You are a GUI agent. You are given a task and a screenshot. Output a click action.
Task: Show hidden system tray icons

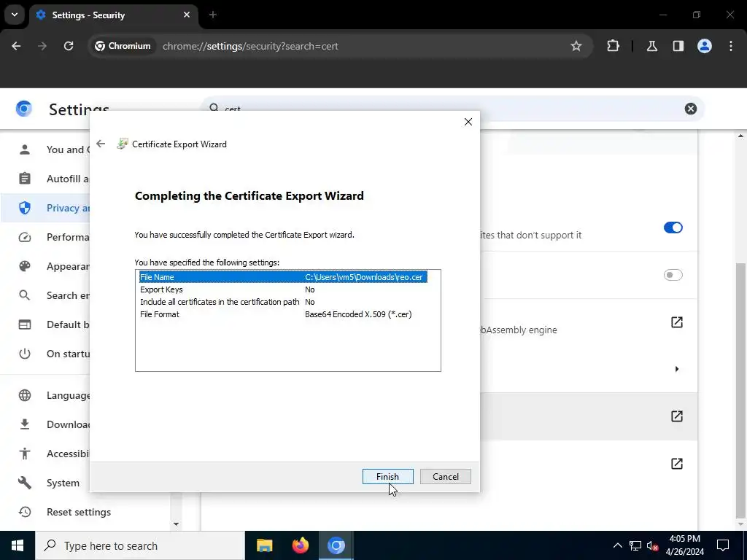[x=617, y=545]
